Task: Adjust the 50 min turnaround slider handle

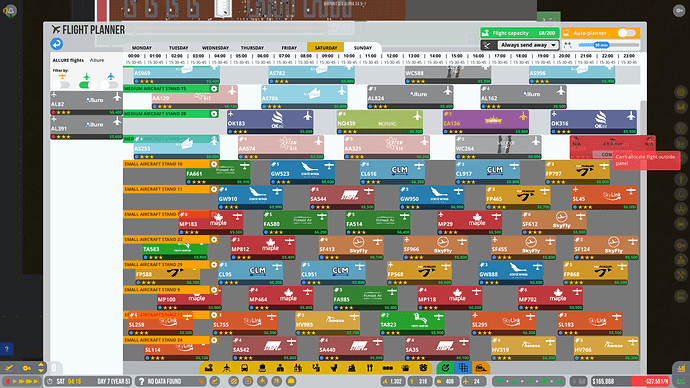Action: [x=601, y=45]
